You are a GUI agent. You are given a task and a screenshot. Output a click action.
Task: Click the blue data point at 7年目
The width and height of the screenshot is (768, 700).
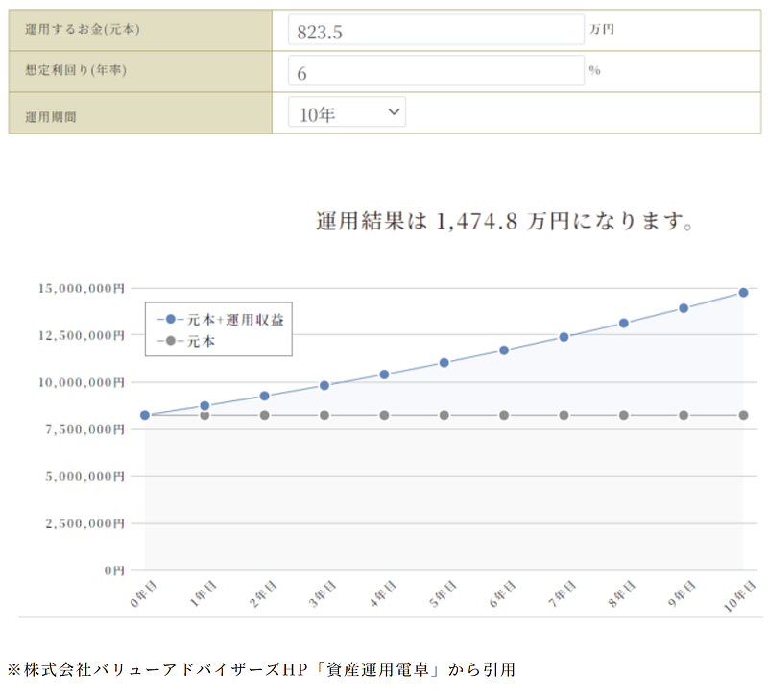pos(564,337)
